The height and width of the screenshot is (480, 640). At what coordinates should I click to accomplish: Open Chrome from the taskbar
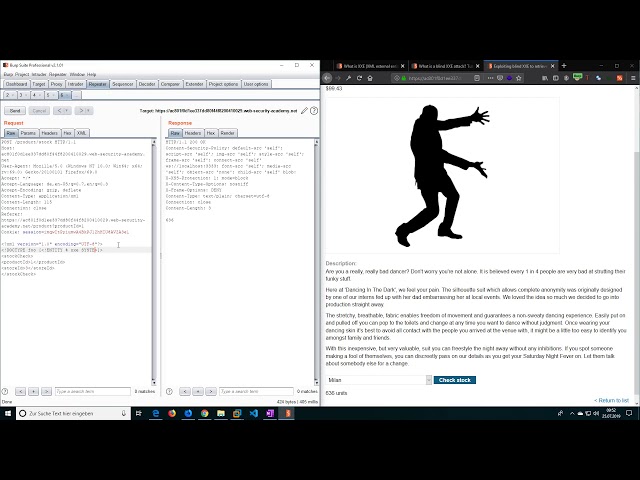204,413
